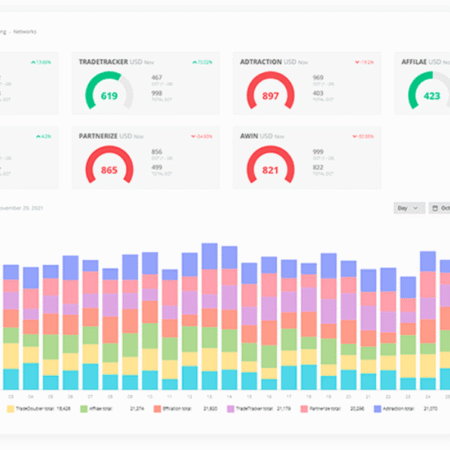Viewport: 450px width, 450px height.
Task: Click the TradeTracker gauge showing 619
Action: (109, 91)
